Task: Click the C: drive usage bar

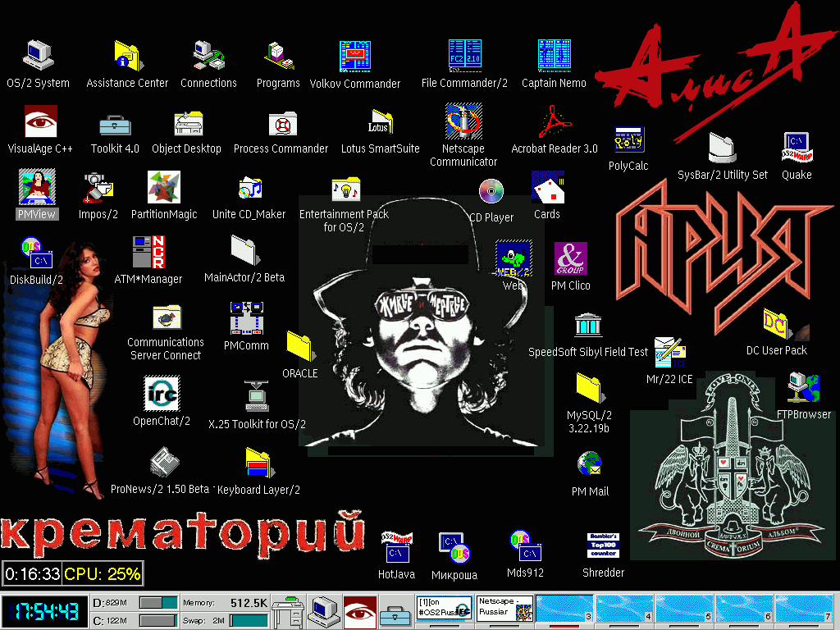Action: (158, 621)
